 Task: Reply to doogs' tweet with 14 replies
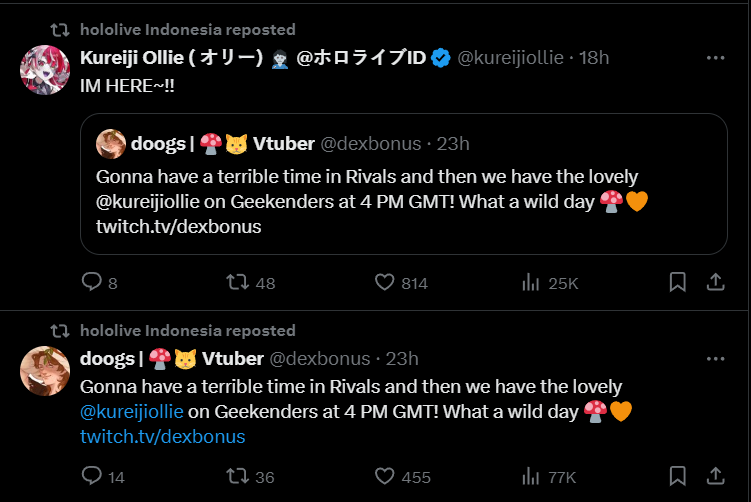coord(92,477)
